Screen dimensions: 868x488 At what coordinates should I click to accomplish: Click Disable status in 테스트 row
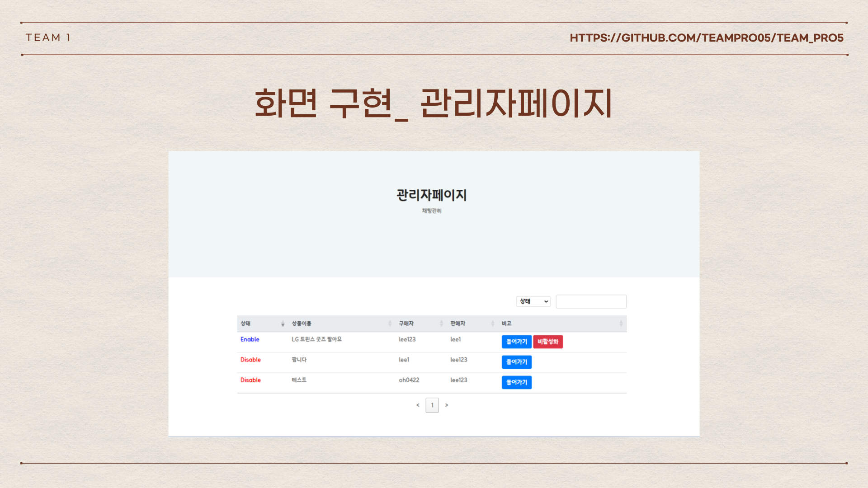pyautogui.click(x=250, y=380)
